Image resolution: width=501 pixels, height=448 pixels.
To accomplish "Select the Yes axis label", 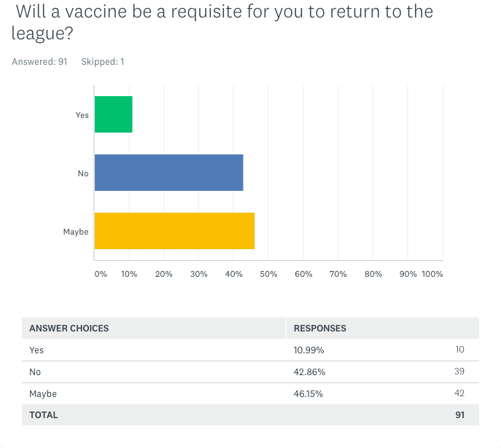I will click(x=82, y=115).
